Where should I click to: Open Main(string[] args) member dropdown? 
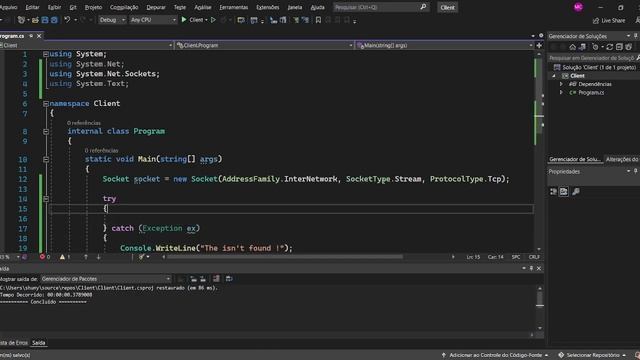(444, 45)
